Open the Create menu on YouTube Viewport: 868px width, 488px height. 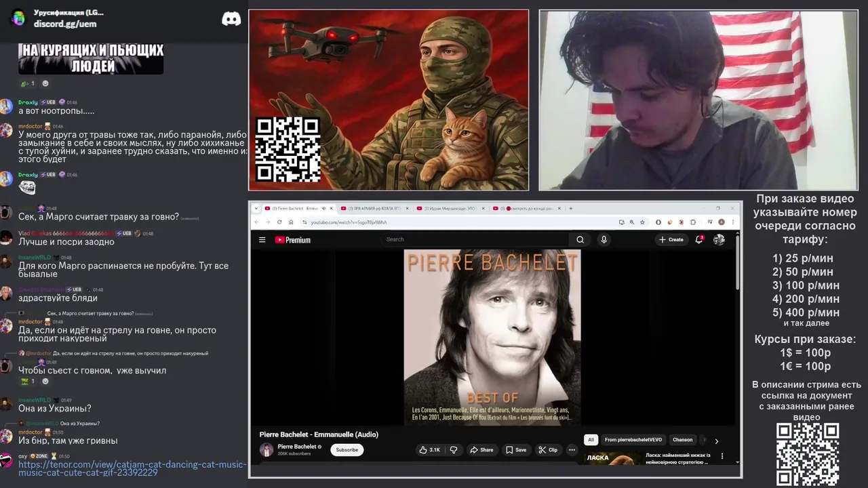coord(671,239)
